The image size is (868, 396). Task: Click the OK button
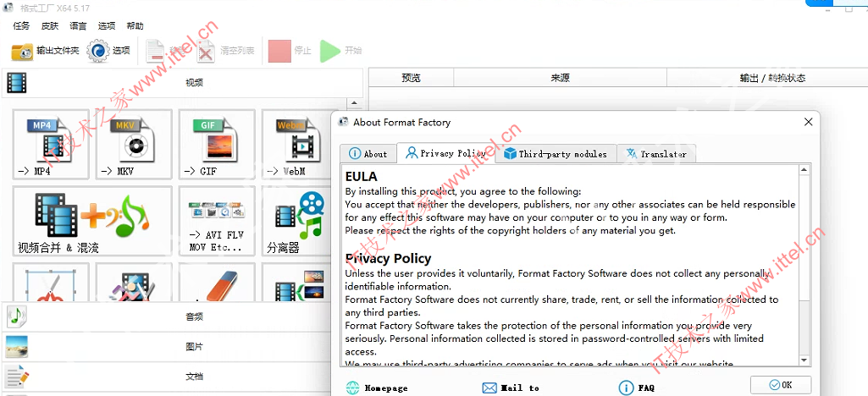[781, 385]
